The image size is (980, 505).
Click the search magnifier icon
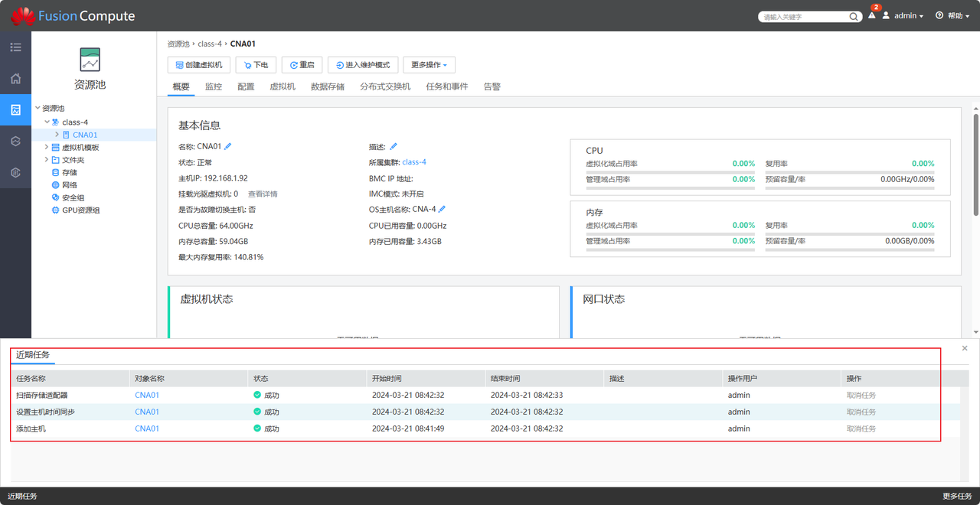coord(854,16)
